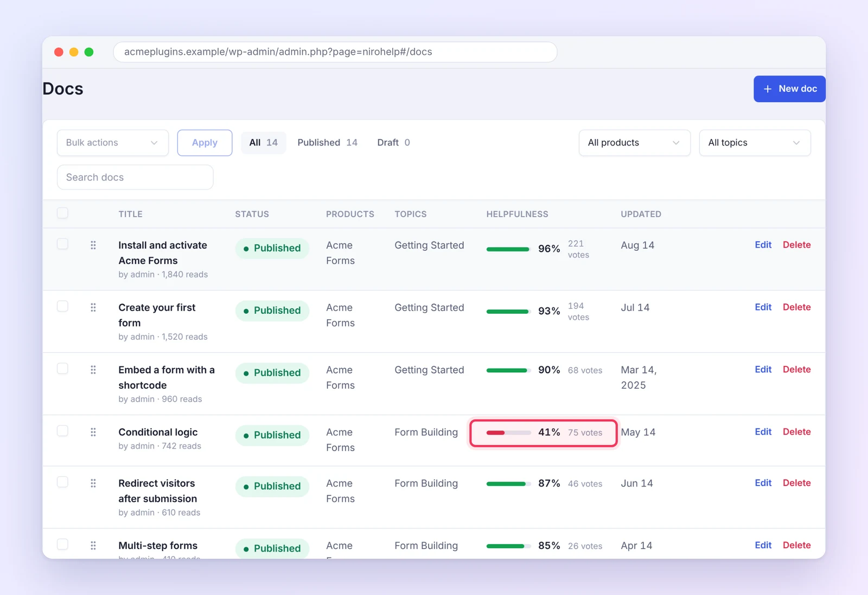Check the box for Install and activate Acme Forms
This screenshot has height=595, width=868.
click(x=63, y=244)
